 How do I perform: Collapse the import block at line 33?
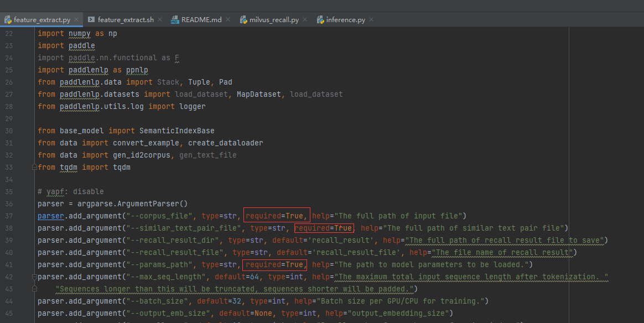click(x=33, y=166)
